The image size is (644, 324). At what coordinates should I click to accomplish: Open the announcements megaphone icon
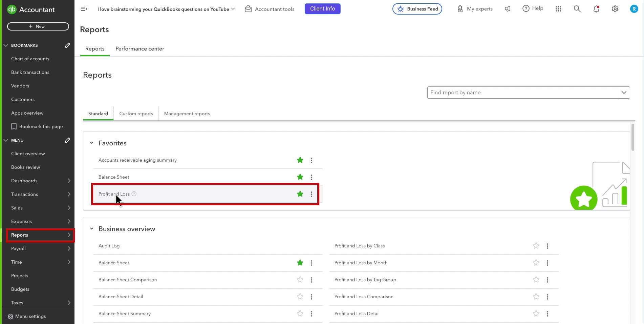coord(507,9)
